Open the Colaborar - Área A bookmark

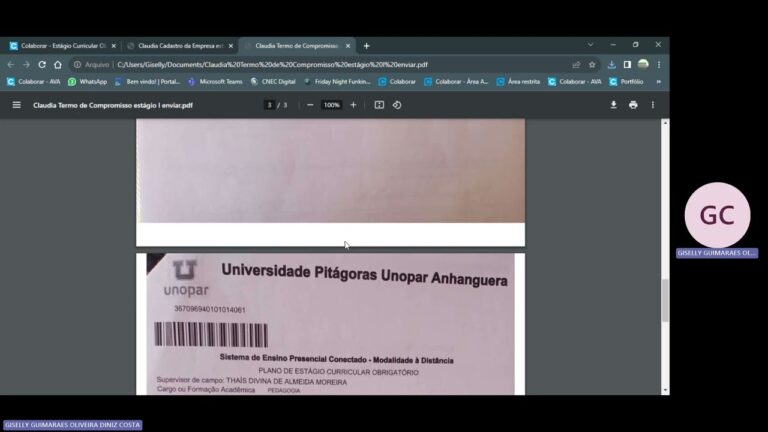click(x=456, y=82)
